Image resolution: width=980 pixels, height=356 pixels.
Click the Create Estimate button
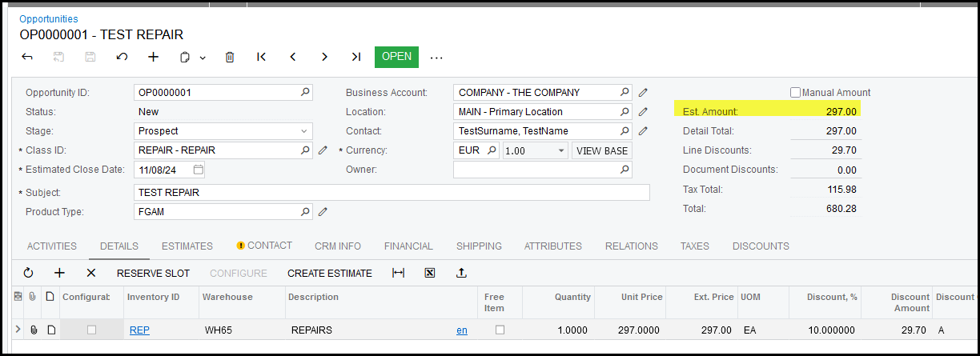point(330,273)
